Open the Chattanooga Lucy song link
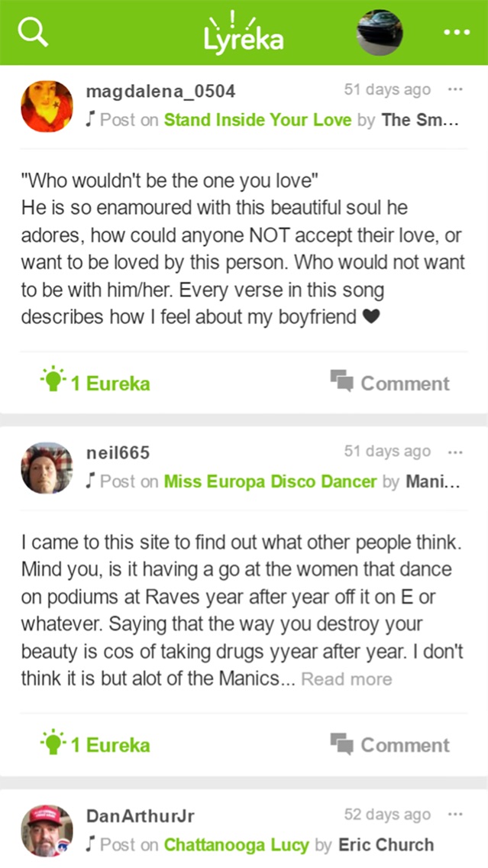488x868 pixels. click(236, 844)
